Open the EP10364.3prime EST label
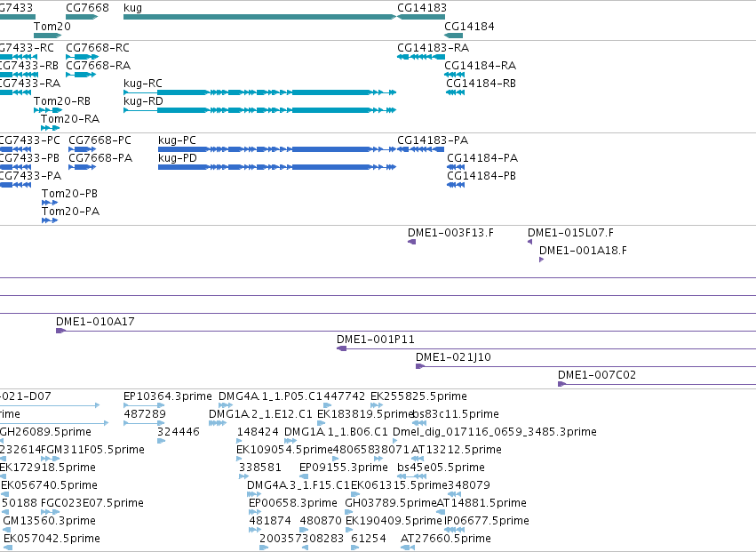This screenshot has width=756, height=552. [168, 396]
